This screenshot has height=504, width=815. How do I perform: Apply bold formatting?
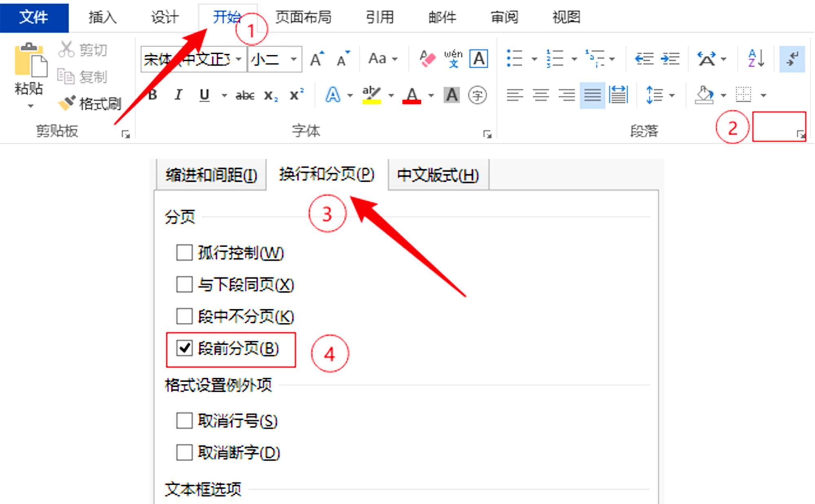(x=152, y=95)
